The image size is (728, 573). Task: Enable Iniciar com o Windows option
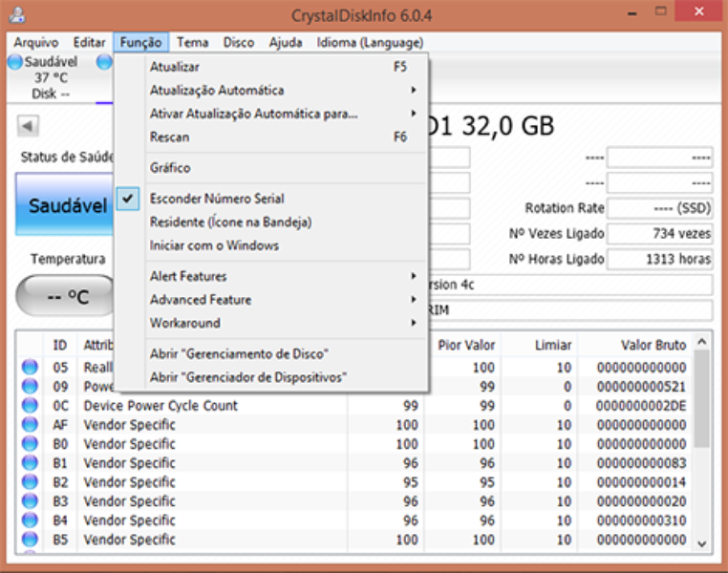[270, 245]
